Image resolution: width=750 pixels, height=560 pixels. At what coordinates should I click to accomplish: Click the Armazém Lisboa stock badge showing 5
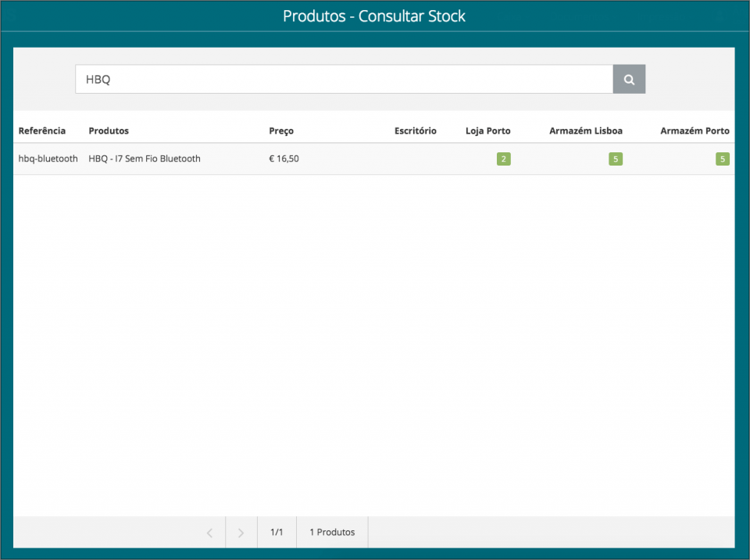(x=616, y=159)
